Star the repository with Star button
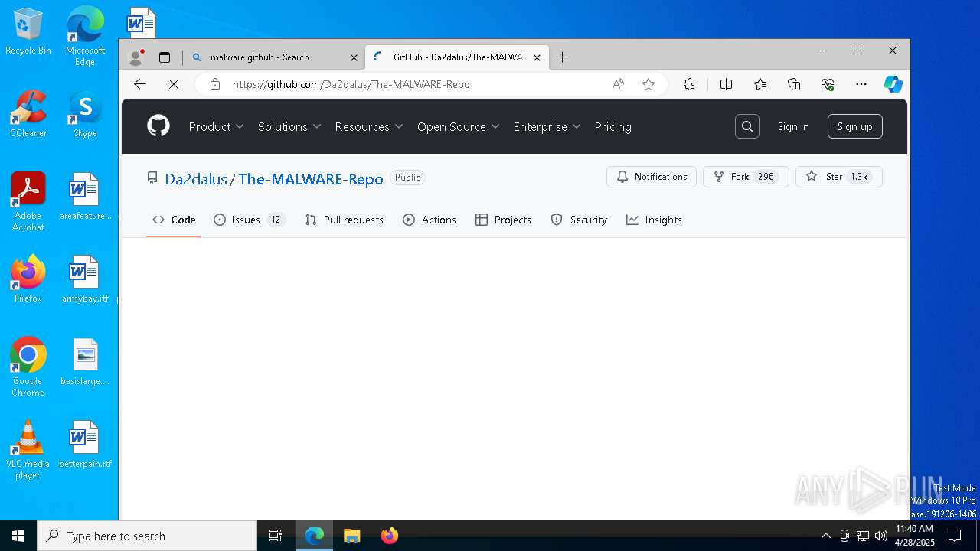Viewport: 980px width, 551px height. click(839, 177)
